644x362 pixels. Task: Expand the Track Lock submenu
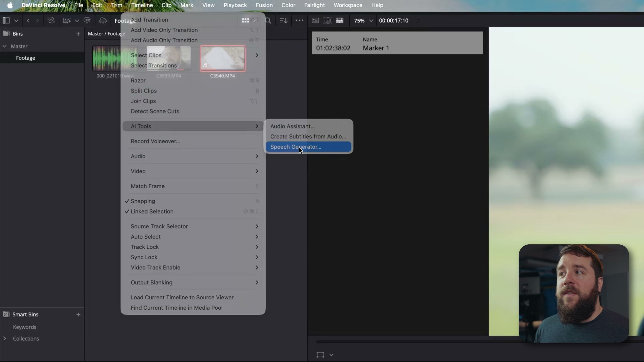[x=193, y=247]
